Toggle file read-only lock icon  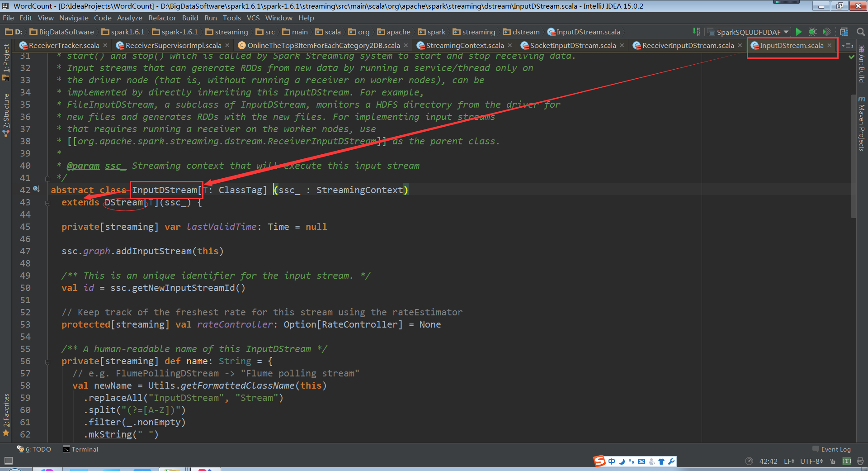[x=833, y=461]
